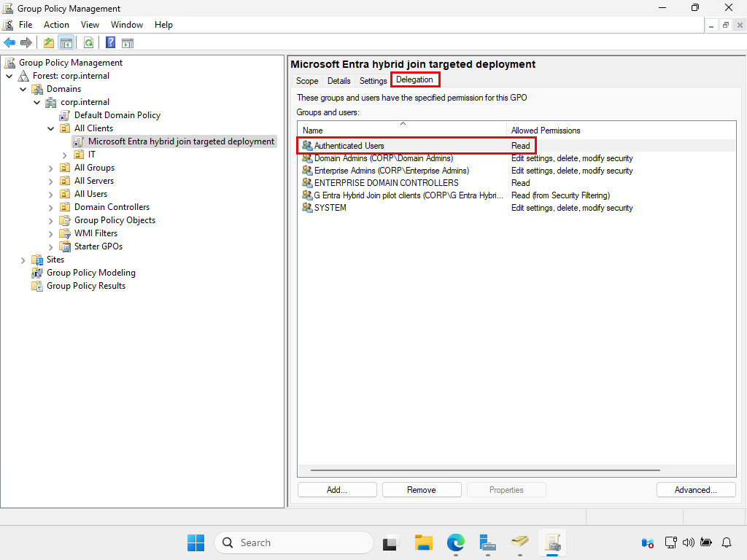Expand the Sites node
This screenshot has height=560, width=747.
(23, 260)
